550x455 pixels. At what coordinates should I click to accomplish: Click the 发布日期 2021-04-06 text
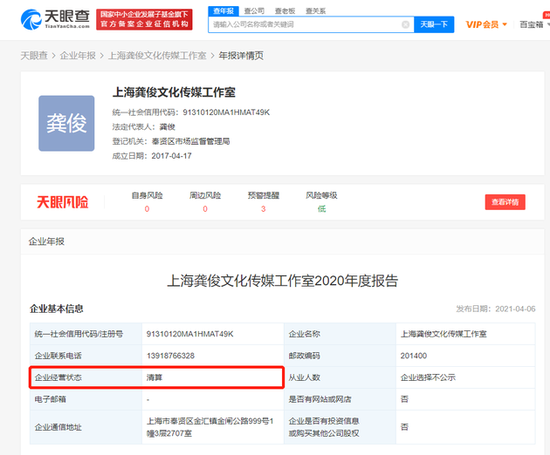[x=496, y=309]
